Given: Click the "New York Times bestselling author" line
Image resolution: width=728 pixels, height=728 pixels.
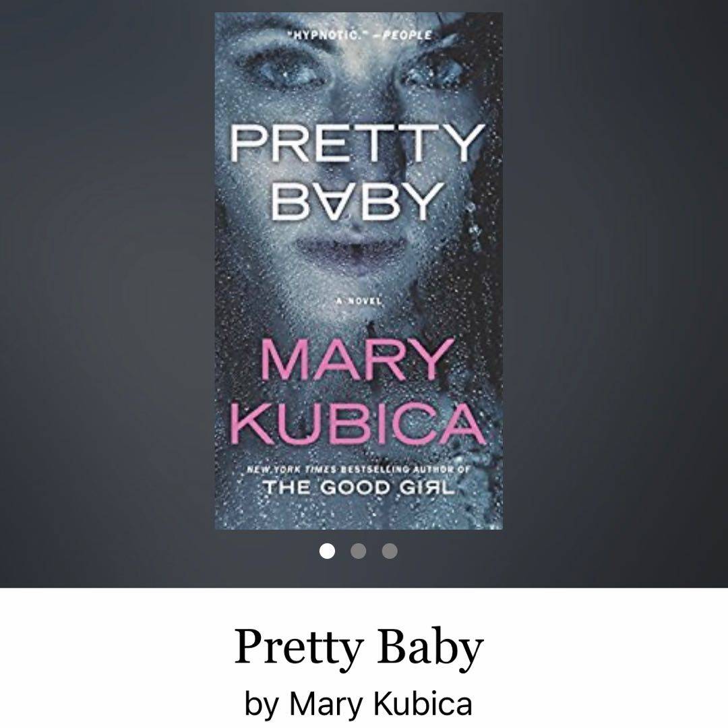Looking at the screenshot, I should [358, 469].
